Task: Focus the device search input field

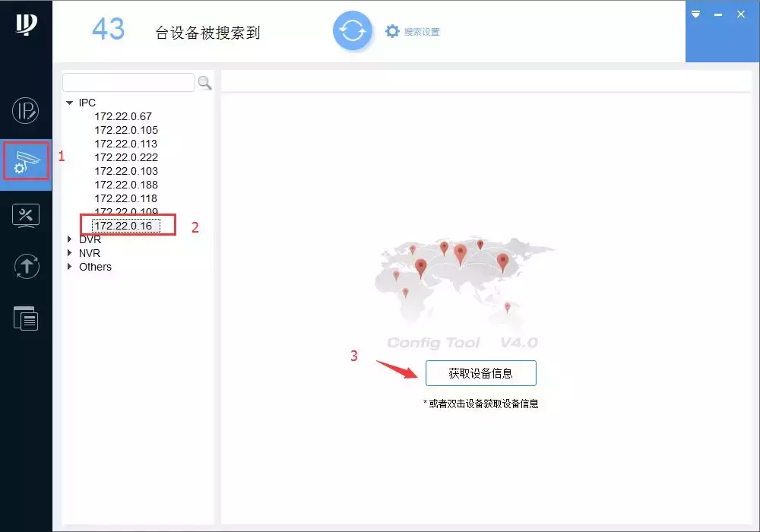Action: [x=129, y=83]
